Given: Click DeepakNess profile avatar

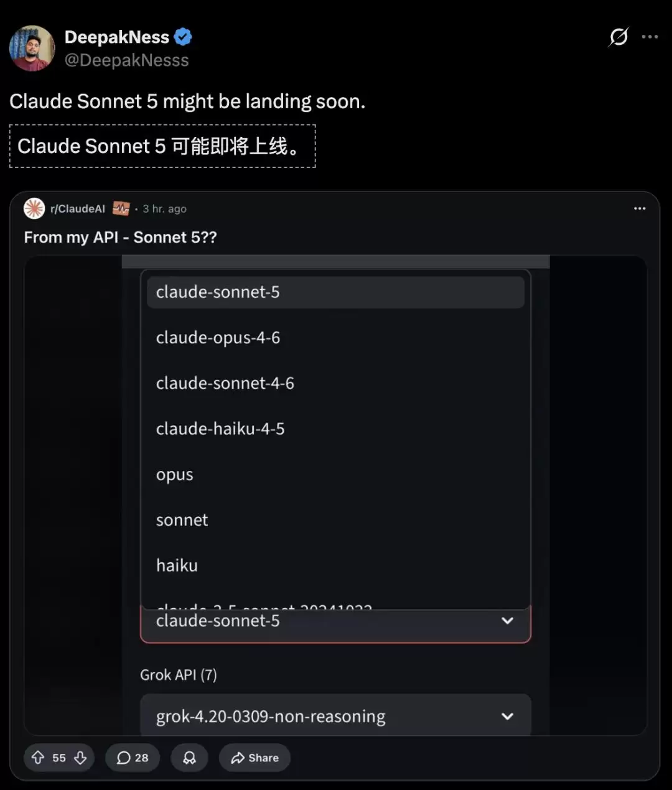Looking at the screenshot, I should pyautogui.click(x=32, y=48).
